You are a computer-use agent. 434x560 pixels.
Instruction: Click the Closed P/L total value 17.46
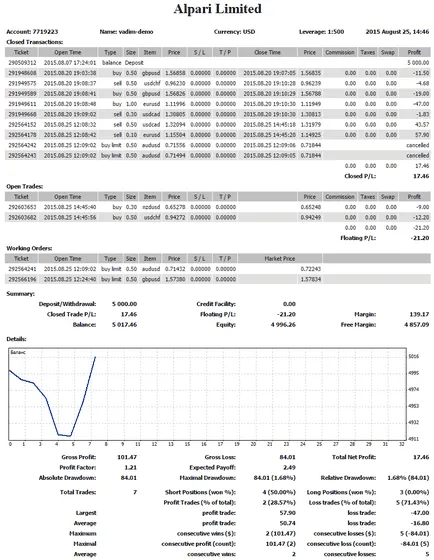421,176
